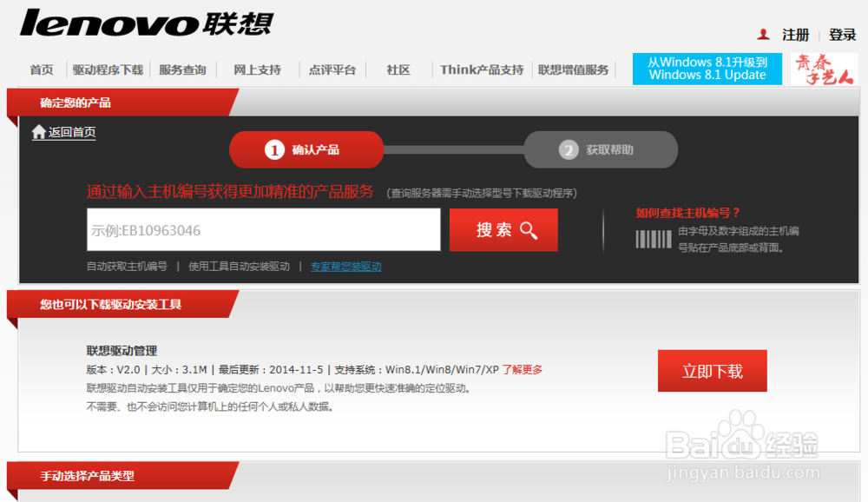Click the Windows 8.1 Update upgrade banner
The height and width of the screenshot is (502, 868).
[707, 68]
